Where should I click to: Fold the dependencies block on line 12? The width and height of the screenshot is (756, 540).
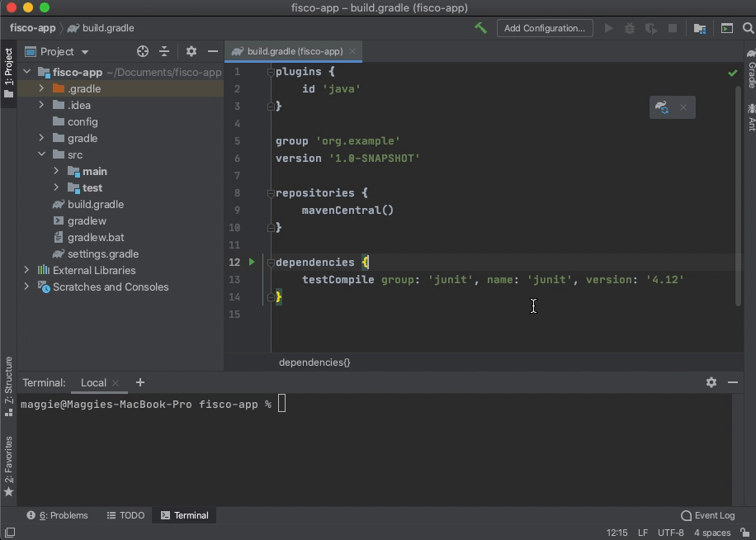271,263
